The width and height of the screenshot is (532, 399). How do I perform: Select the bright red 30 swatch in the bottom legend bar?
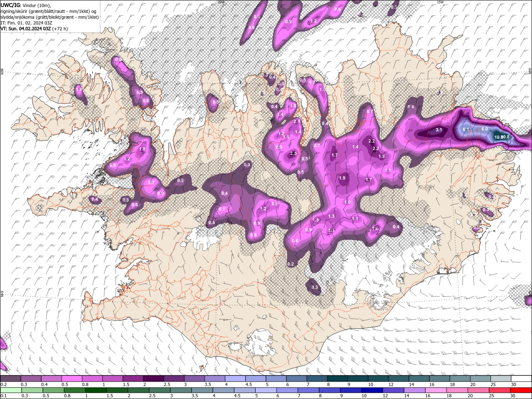coord(521,390)
